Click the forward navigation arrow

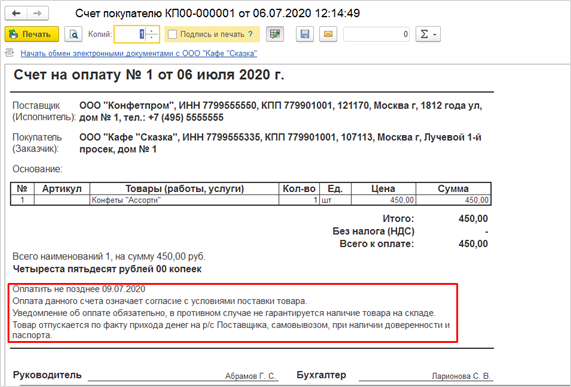pos(38,13)
